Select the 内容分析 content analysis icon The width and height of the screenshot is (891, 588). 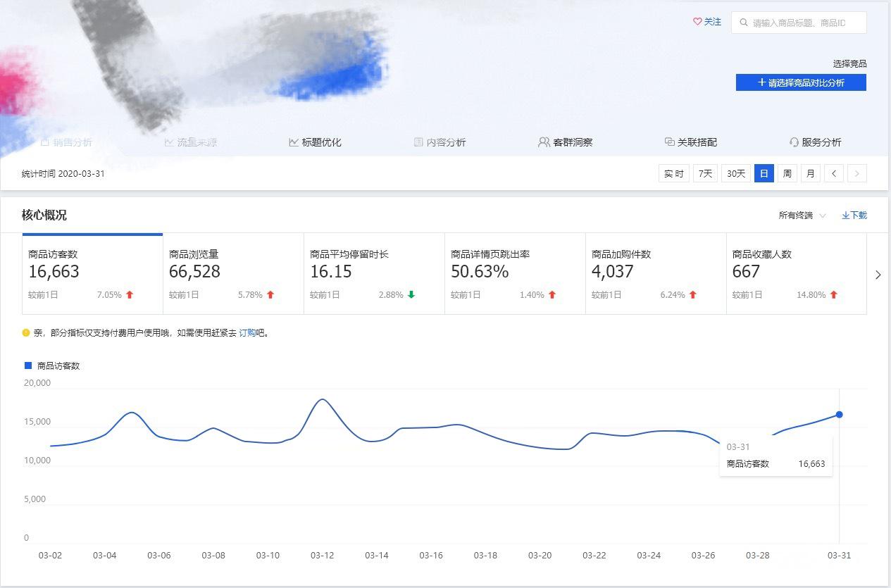tap(419, 142)
